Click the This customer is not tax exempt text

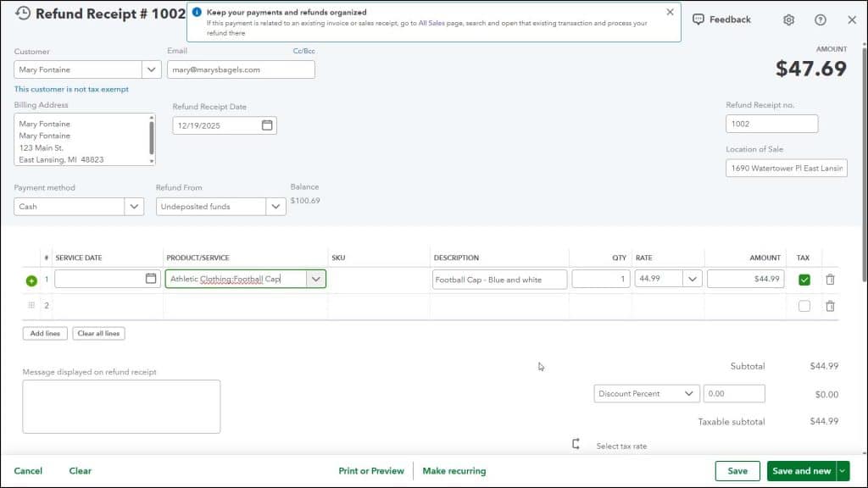click(71, 89)
